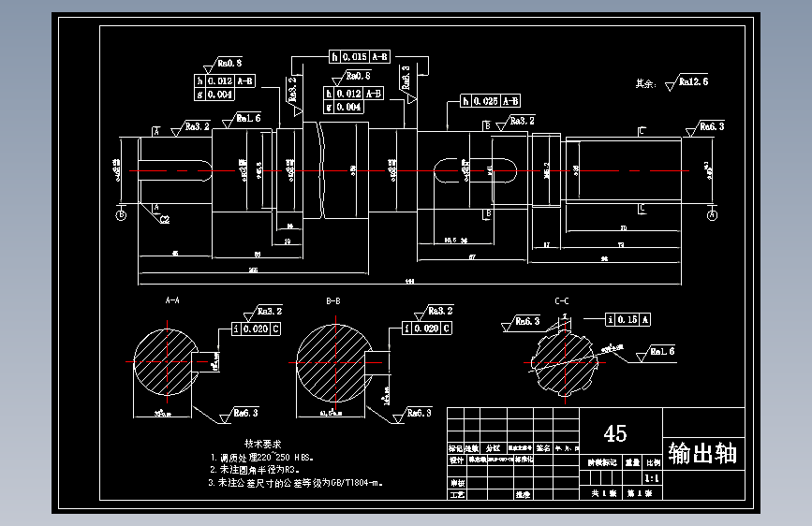Click the i 0.15 A tolerance frame
Screen dimensions: 812x526
point(627,320)
